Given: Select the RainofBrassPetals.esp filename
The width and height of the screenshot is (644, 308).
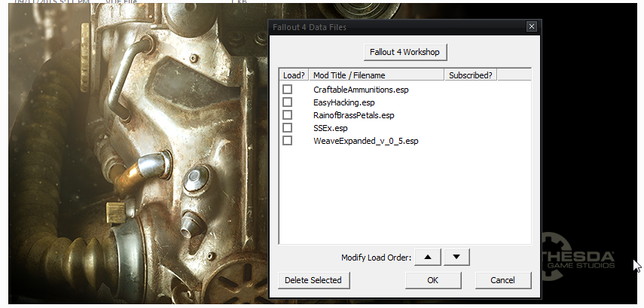Looking at the screenshot, I should tap(353, 115).
